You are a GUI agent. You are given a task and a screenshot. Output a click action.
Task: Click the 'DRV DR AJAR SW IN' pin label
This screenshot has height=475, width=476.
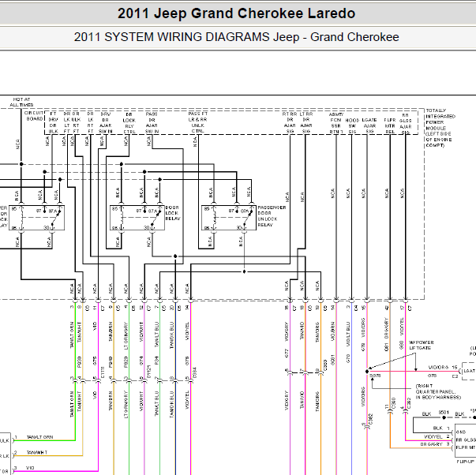pos(105,122)
